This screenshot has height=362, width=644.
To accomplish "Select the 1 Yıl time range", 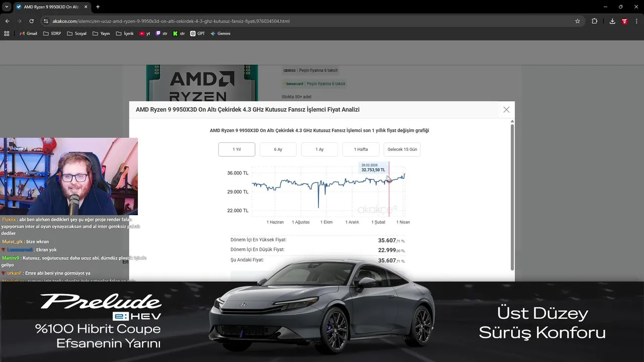I will (x=236, y=149).
